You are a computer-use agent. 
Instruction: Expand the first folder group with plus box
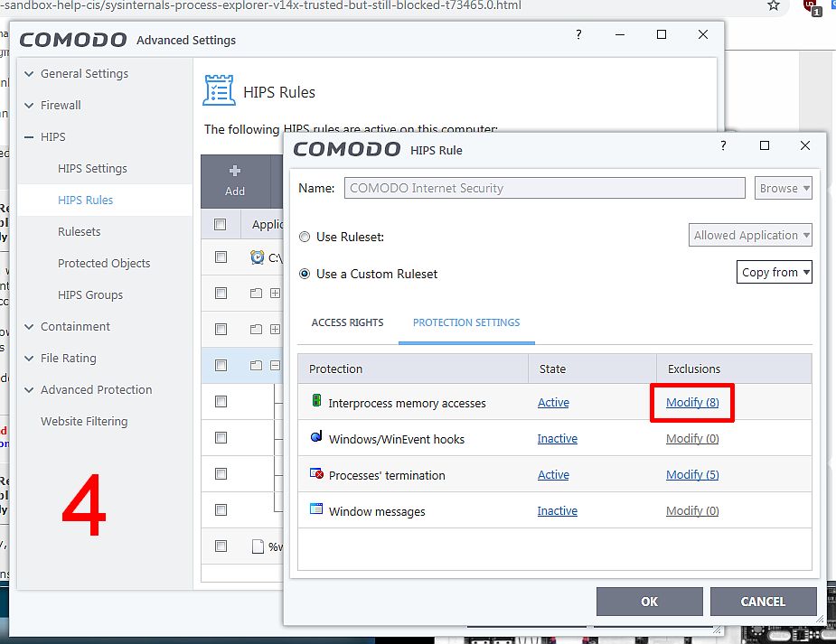[x=275, y=293]
